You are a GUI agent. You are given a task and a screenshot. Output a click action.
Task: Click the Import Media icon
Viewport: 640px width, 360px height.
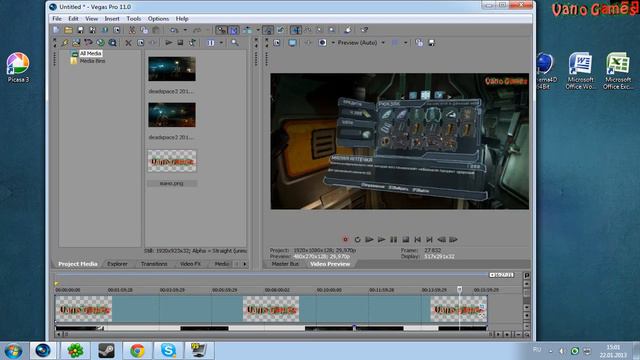coord(76,42)
